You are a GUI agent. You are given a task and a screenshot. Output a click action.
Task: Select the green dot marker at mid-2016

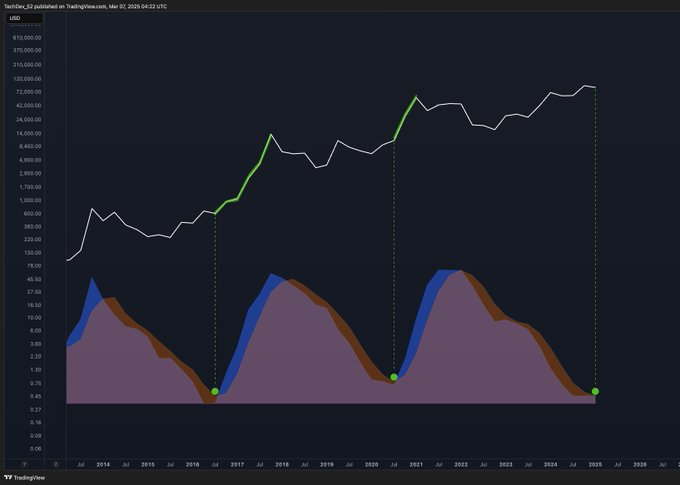(x=215, y=391)
